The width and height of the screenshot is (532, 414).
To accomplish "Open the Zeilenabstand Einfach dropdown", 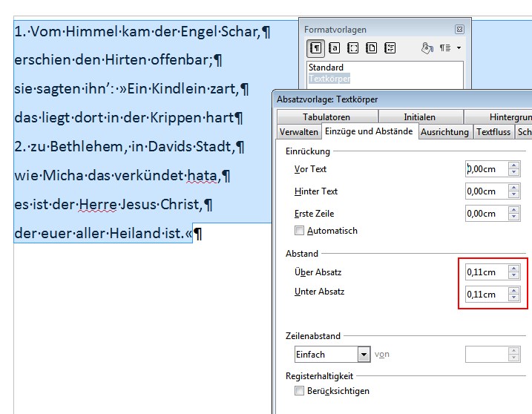I will click(364, 355).
